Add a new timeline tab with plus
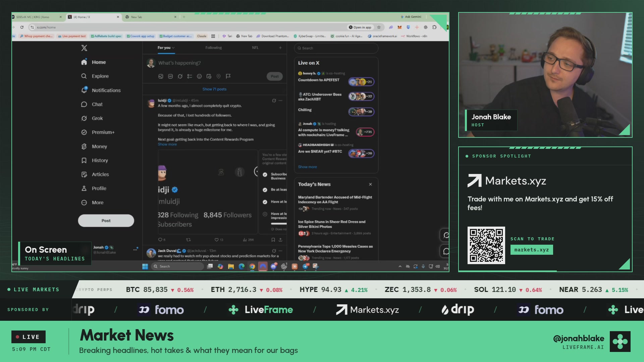Screen dimensions: 644x362 [280, 48]
